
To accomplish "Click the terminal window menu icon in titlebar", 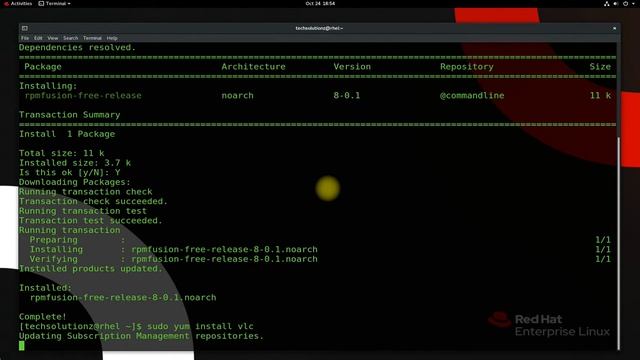I will [x=25, y=28].
